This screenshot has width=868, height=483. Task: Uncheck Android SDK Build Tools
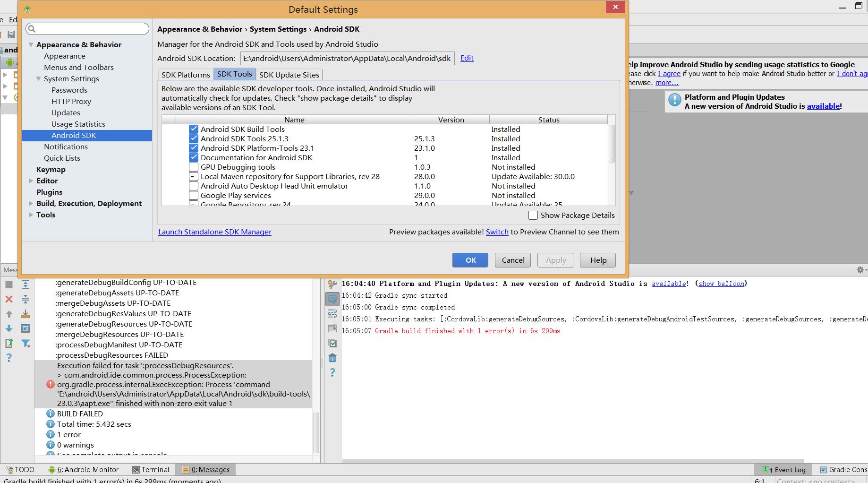click(194, 129)
